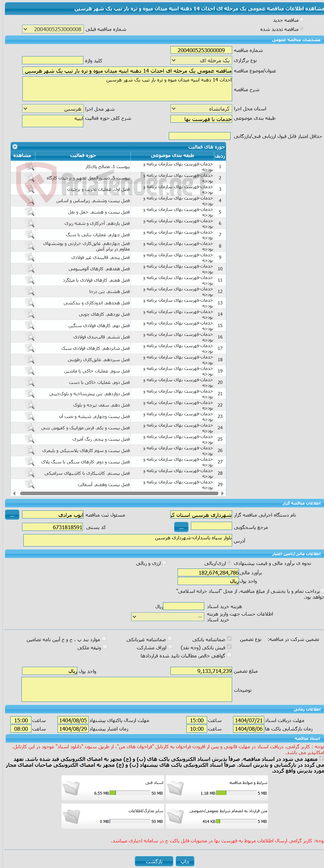Click the برآورد مالی value field
The width and height of the screenshot is (324, 868).
coord(208,572)
